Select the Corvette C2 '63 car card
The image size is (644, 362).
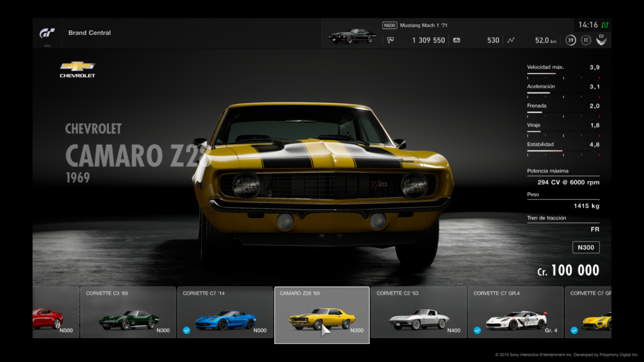click(418, 312)
